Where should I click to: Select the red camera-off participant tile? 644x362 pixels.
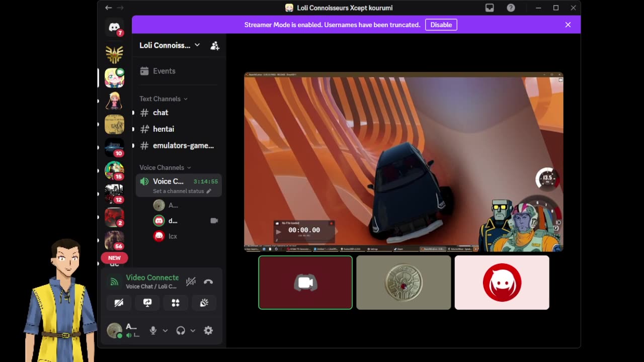pos(305,283)
